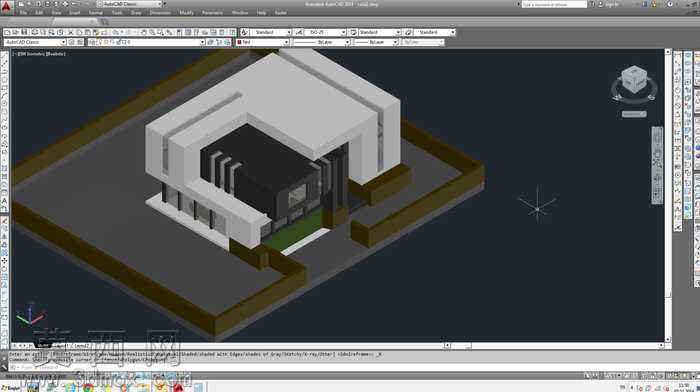
Task: Click the Windows Start button
Action: (11, 387)
